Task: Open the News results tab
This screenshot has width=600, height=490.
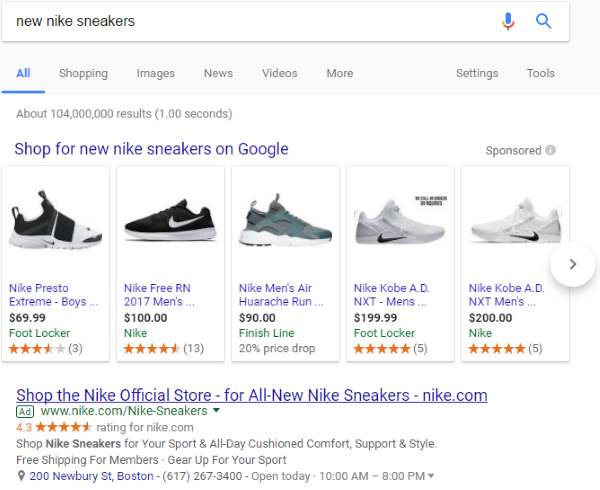Action: [x=218, y=73]
